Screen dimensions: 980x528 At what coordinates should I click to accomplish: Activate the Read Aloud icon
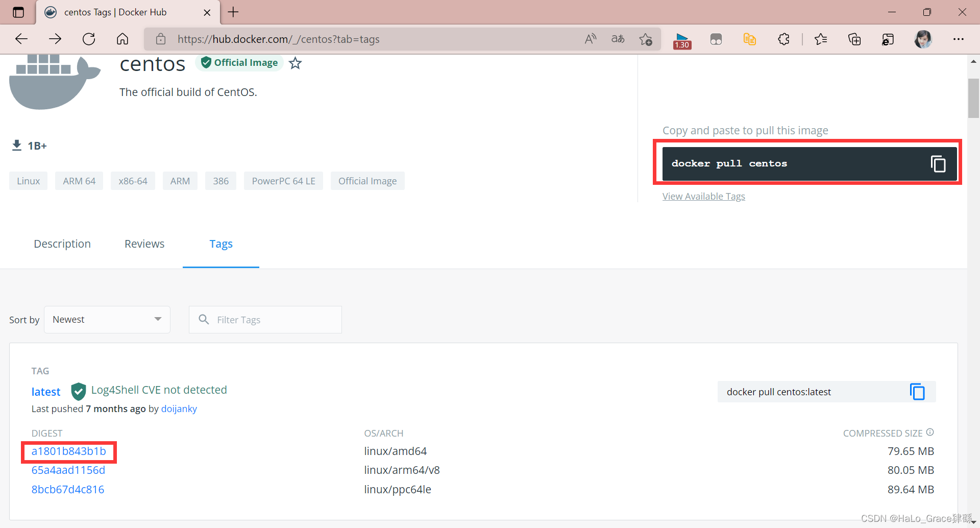click(x=591, y=39)
